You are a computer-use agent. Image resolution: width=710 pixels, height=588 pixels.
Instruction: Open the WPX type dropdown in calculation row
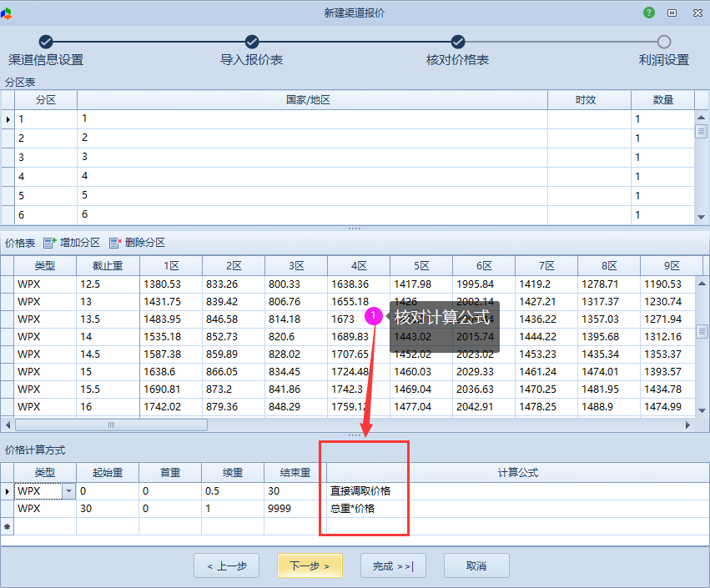pyautogui.click(x=68, y=491)
